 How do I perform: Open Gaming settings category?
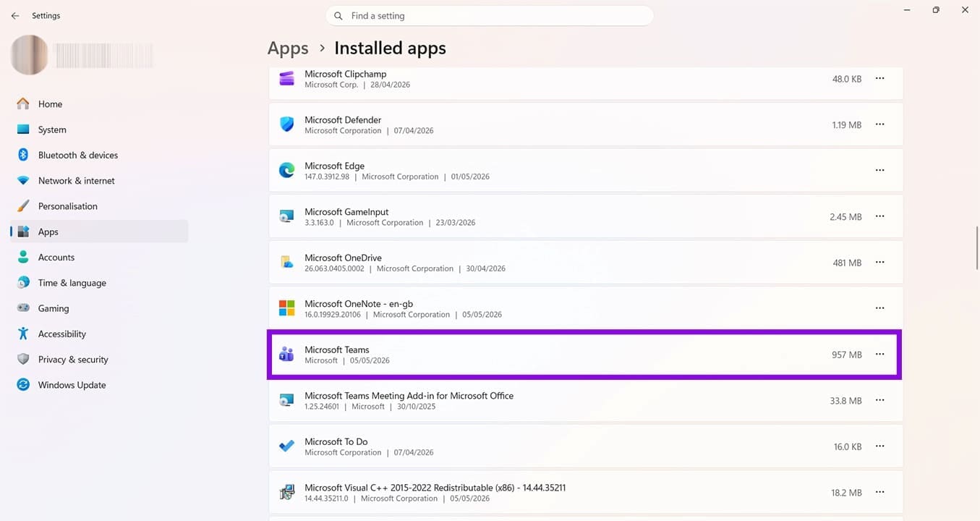click(x=99, y=308)
